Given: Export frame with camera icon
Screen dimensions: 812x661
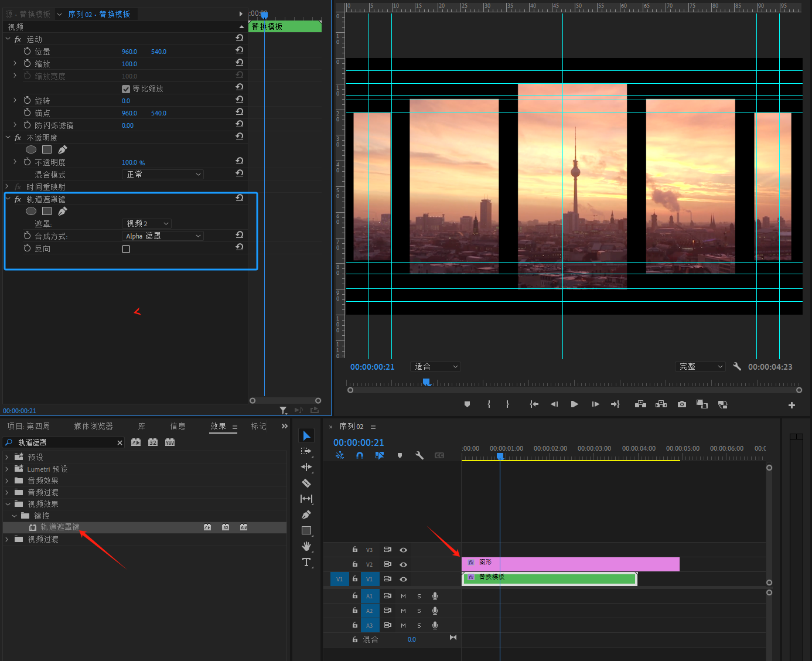Looking at the screenshot, I should (x=682, y=404).
